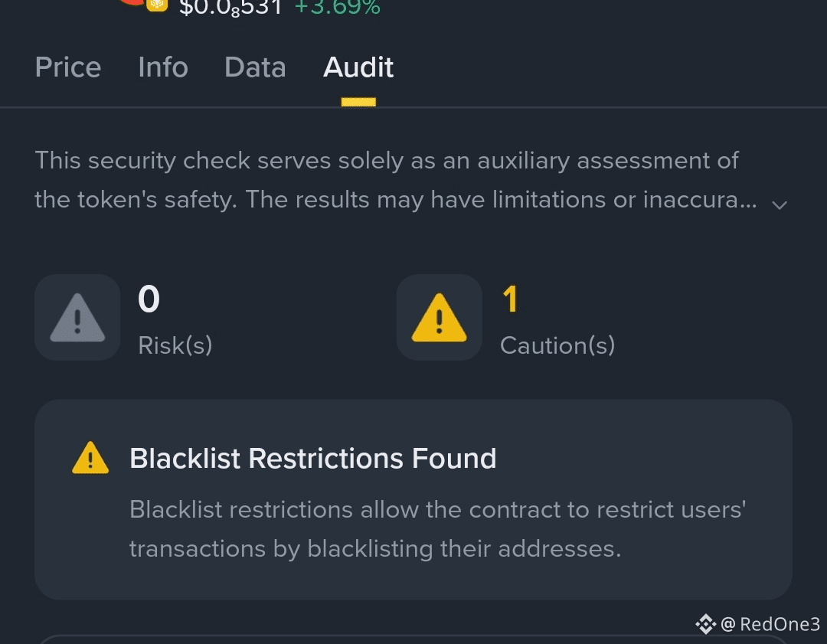Switch to the Price tab
This screenshot has width=827, height=644.
pyautogui.click(x=68, y=67)
